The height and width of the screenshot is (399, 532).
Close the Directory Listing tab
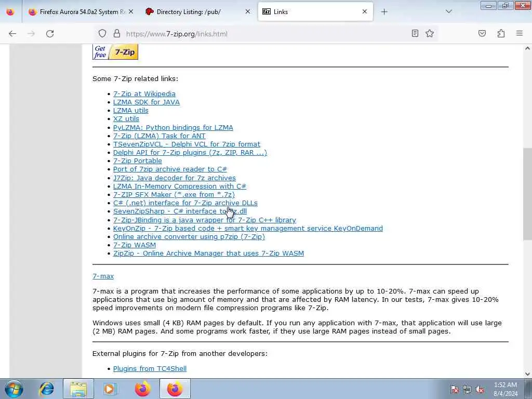(x=248, y=11)
